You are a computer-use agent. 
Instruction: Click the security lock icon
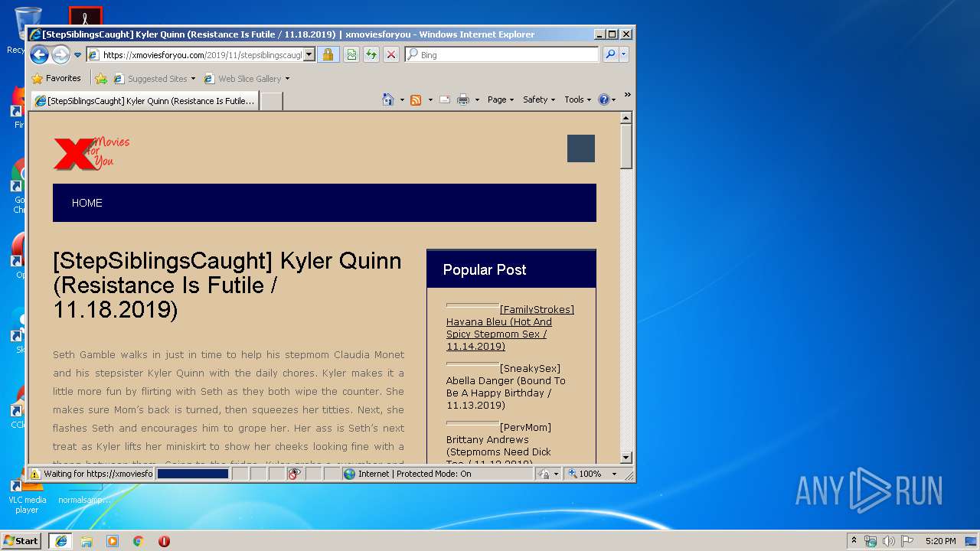click(x=328, y=55)
